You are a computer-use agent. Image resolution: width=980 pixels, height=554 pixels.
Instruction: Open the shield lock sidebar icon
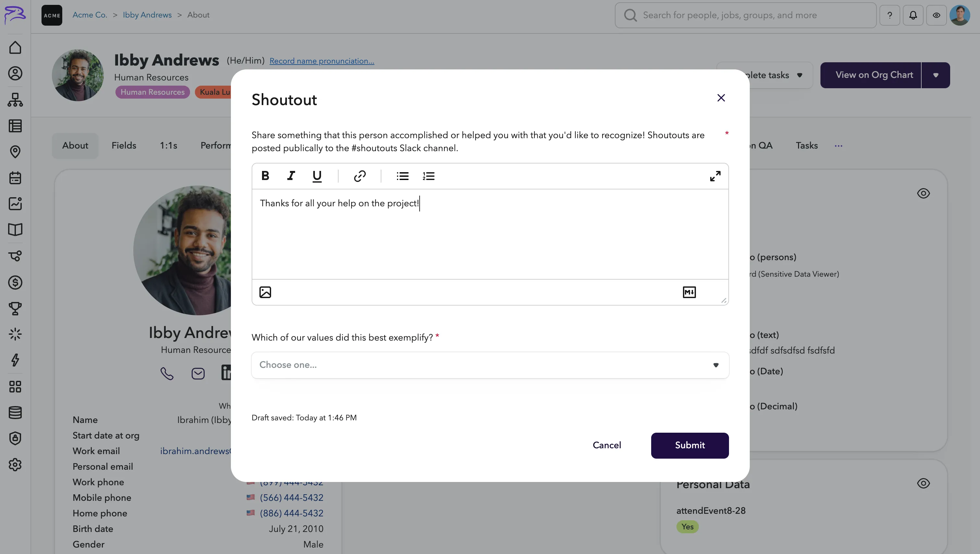click(x=15, y=438)
